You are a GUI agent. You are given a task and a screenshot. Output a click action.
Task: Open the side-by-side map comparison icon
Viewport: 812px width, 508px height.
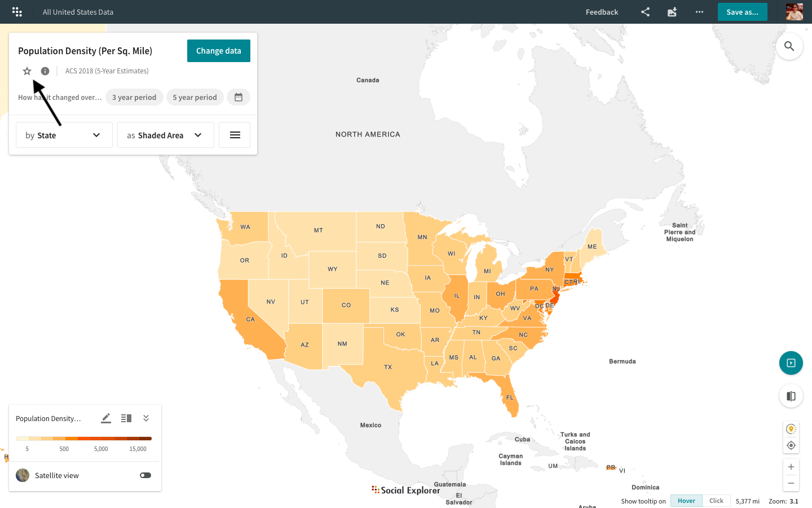(x=791, y=396)
